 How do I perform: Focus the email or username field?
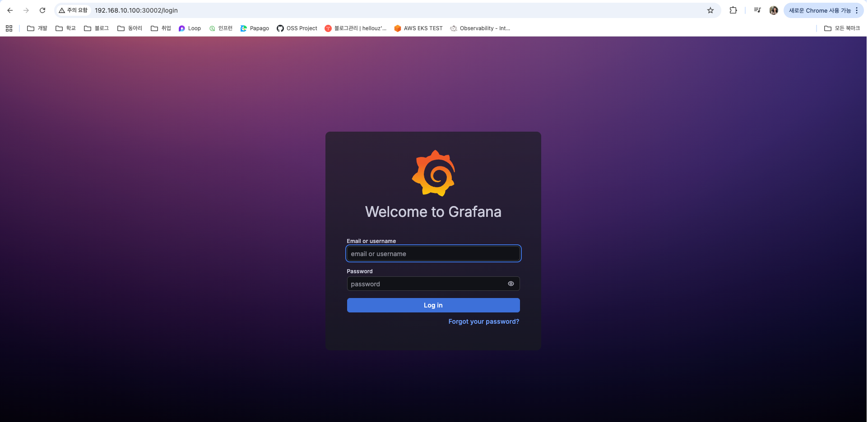point(433,253)
